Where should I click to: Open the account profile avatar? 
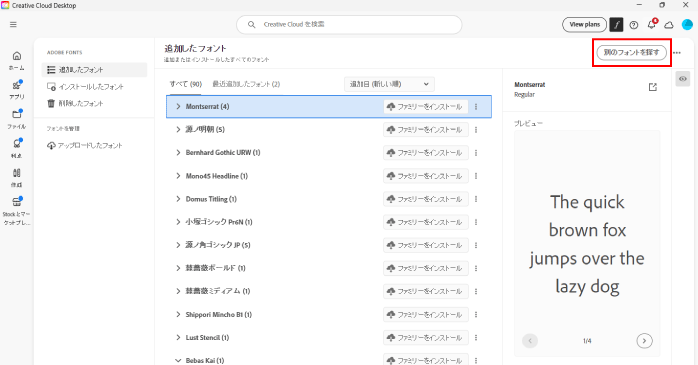[687, 24]
